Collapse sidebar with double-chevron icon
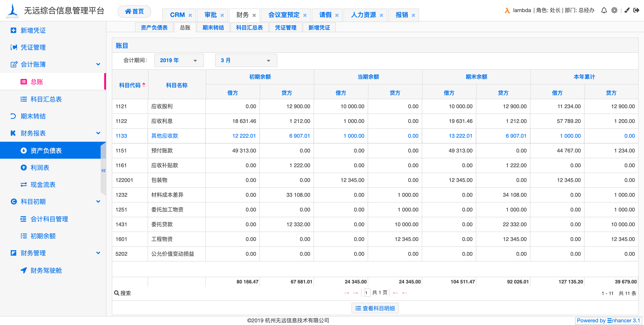Screen dimensions: 644x325 (x=103, y=171)
